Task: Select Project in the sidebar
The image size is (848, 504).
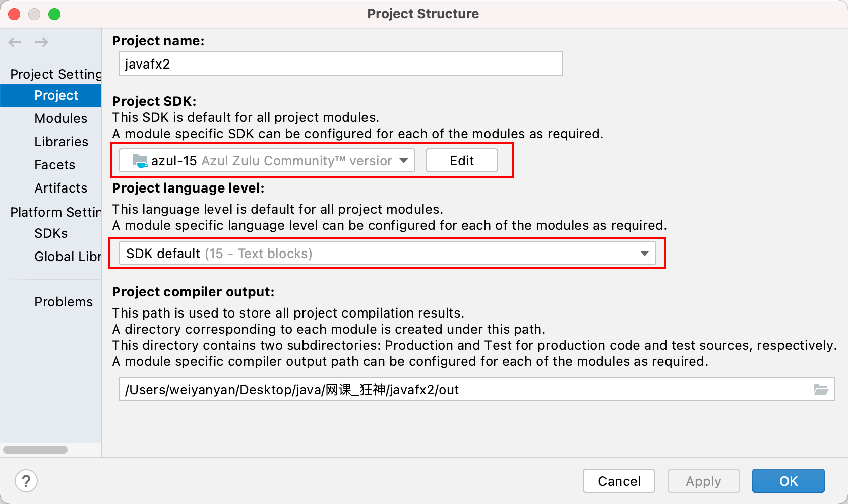Action: 56,95
